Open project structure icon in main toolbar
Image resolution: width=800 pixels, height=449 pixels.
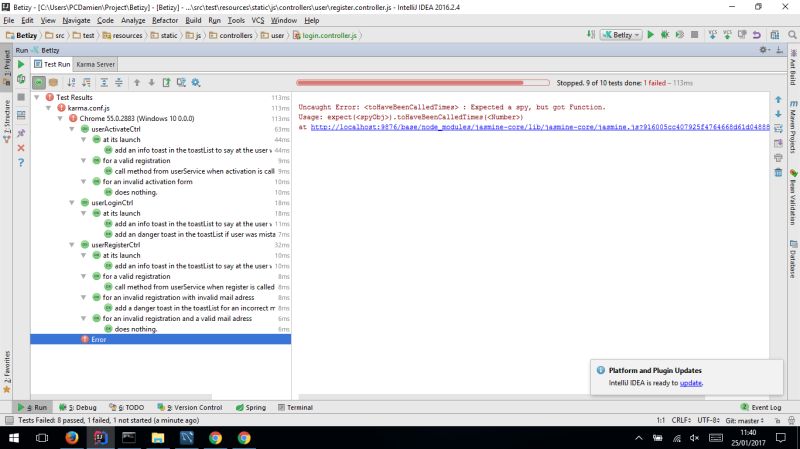click(x=774, y=35)
